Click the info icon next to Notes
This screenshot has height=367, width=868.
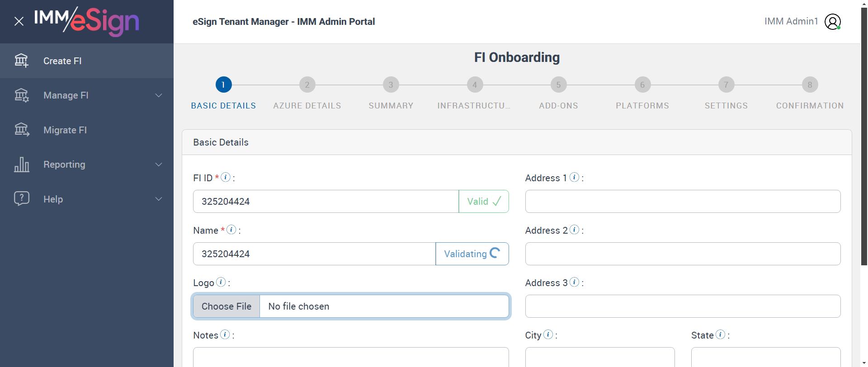[x=225, y=334]
